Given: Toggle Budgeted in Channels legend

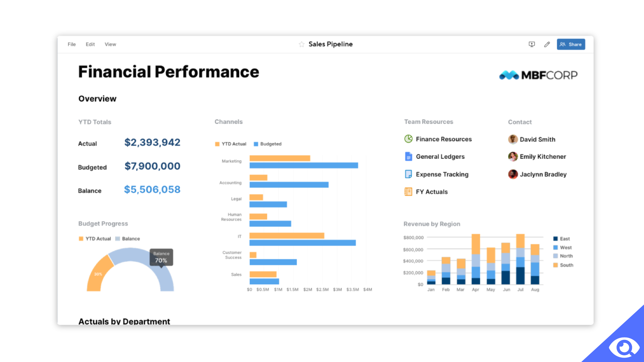Looking at the screenshot, I should click(x=268, y=144).
